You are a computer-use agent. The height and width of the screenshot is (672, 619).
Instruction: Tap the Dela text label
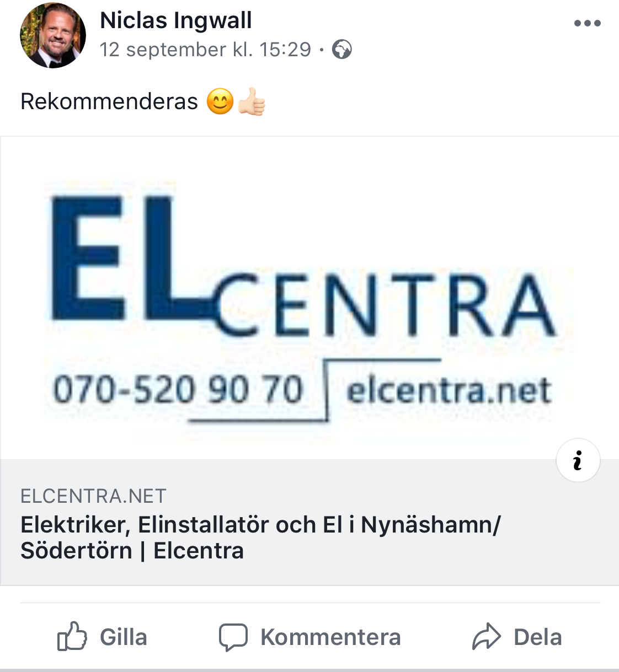(538, 637)
